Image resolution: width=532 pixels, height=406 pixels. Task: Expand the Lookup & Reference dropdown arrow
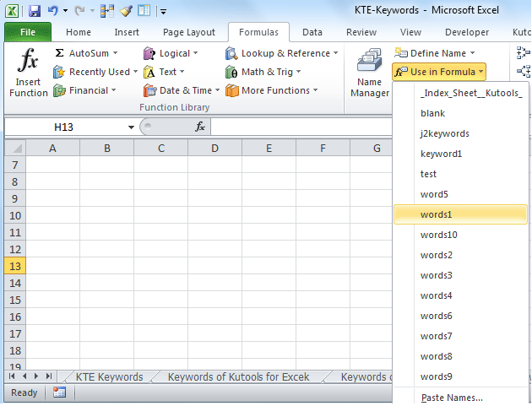pos(335,53)
